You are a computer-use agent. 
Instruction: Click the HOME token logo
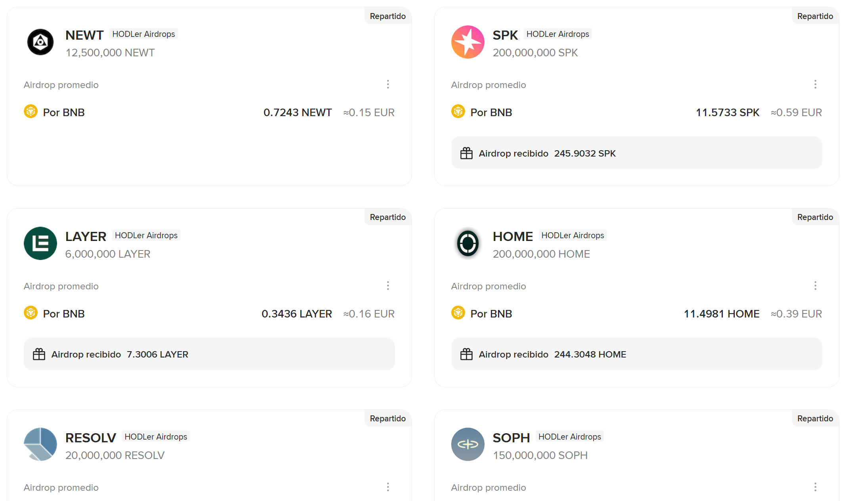pos(468,243)
